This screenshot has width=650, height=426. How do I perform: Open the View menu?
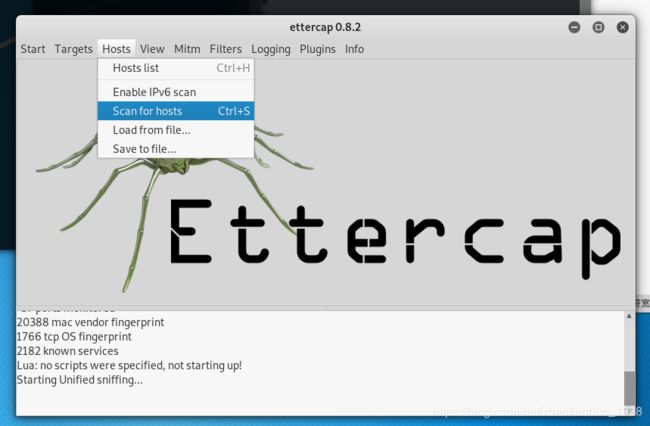coord(152,49)
